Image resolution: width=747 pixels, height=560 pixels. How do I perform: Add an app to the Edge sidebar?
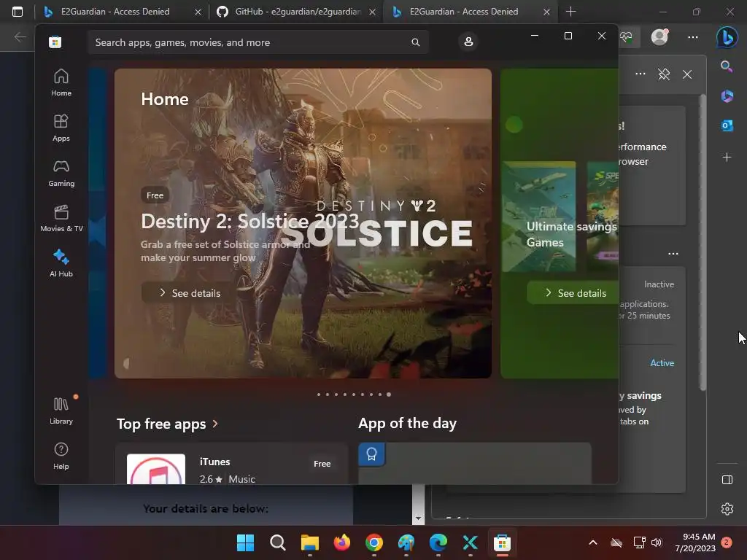pos(727,157)
